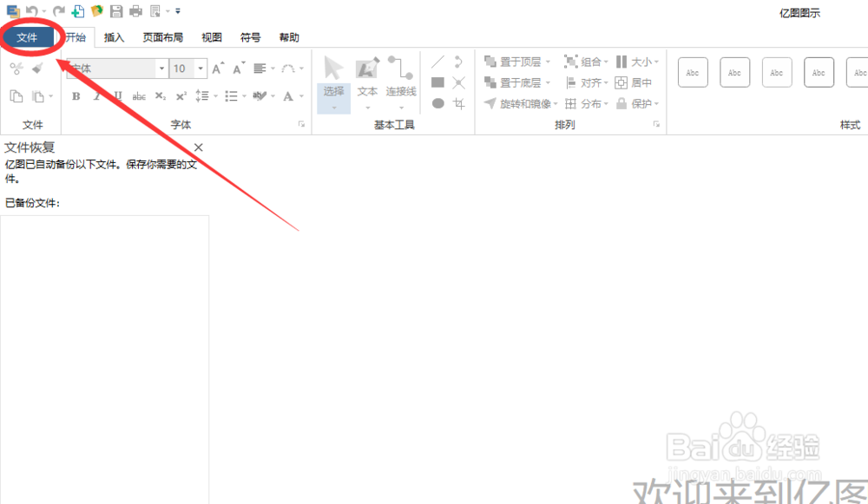Open the 页面布局 ribbon tab
Image resolution: width=868 pixels, height=504 pixels.
pyautogui.click(x=163, y=37)
